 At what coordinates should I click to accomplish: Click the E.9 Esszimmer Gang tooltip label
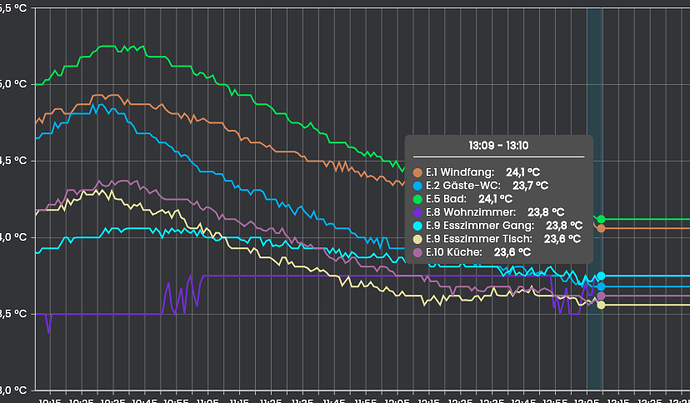475,226
